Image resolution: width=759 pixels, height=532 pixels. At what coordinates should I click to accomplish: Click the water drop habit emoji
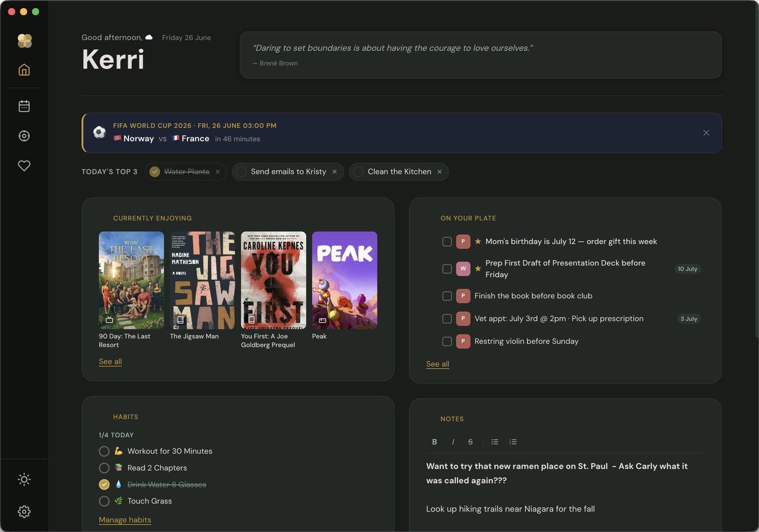(119, 484)
